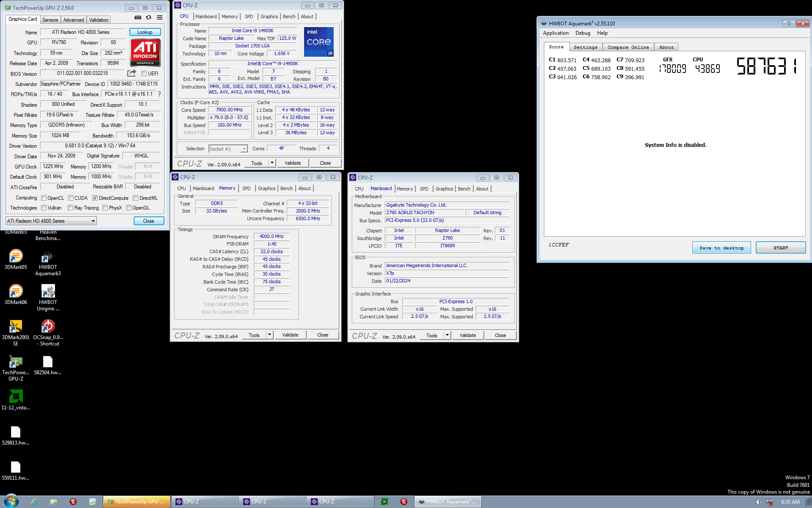The height and width of the screenshot is (508, 812).
Task: Click green AMD taskbar icon
Action: click(384, 502)
